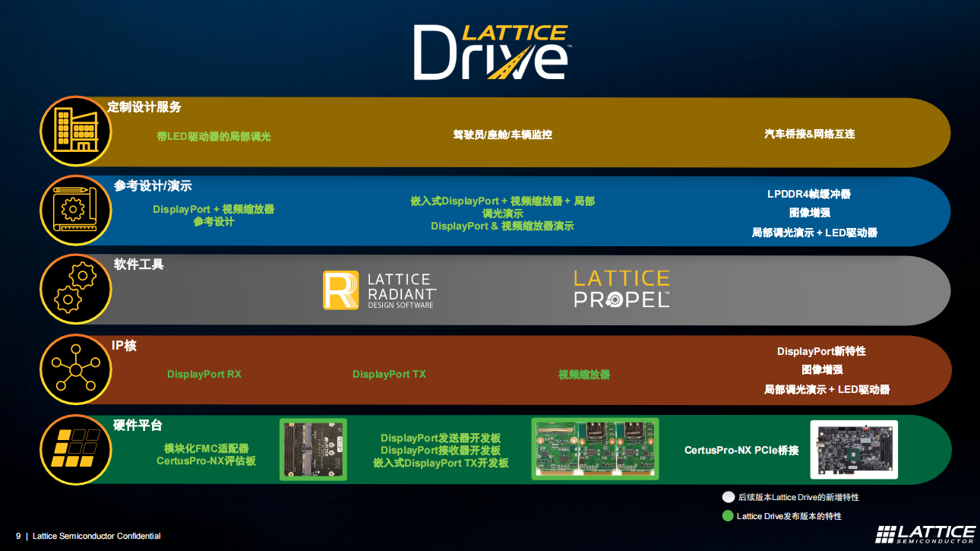The height and width of the screenshot is (551, 980).
Task: Click 视频缩放器 in the IP核 row
Action: [x=584, y=375]
